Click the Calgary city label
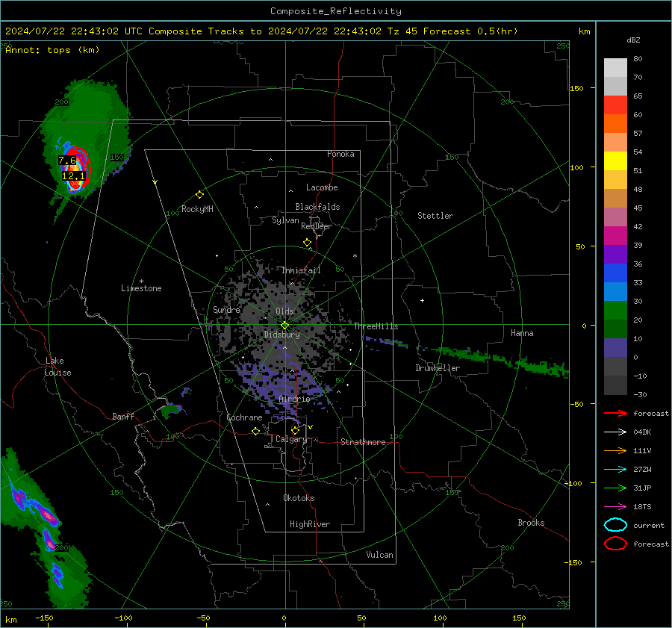Image resolution: width=672 pixels, height=628 pixels. pos(291,439)
